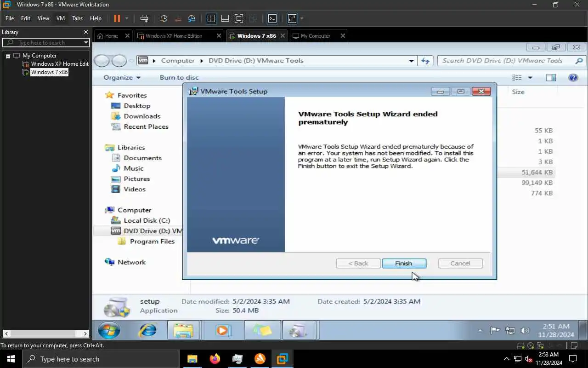Select Network in navigation pane
The width and height of the screenshot is (588, 368).
[x=131, y=262]
